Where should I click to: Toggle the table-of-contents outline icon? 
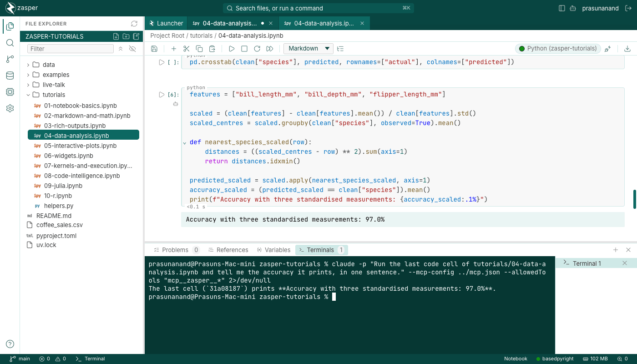(340, 49)
